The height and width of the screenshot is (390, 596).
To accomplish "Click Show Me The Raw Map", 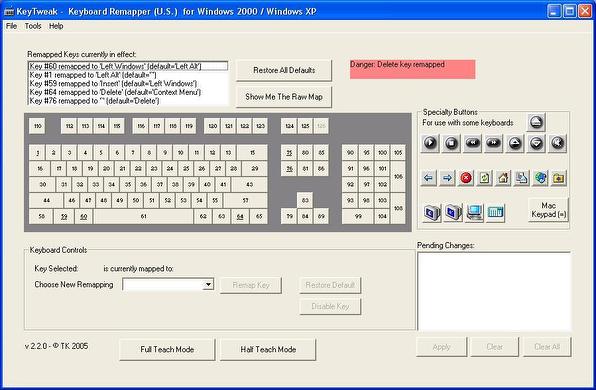I will tap(284, 97).
